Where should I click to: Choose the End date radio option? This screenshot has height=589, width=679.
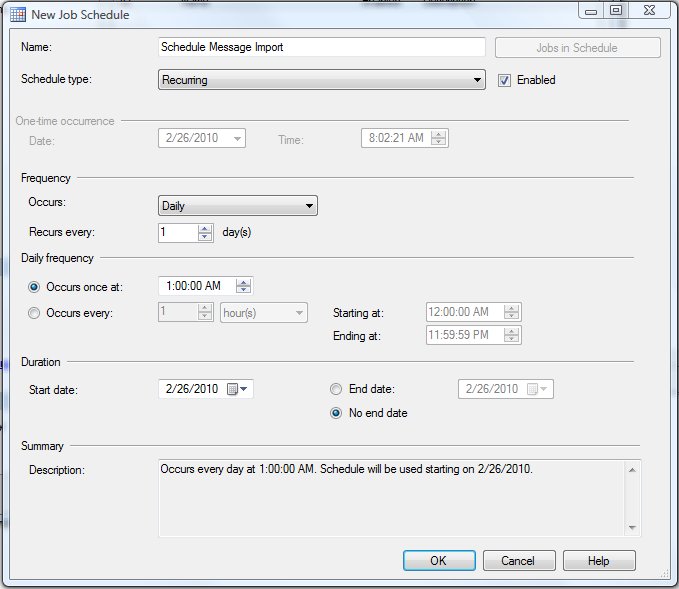click(337, 389)
